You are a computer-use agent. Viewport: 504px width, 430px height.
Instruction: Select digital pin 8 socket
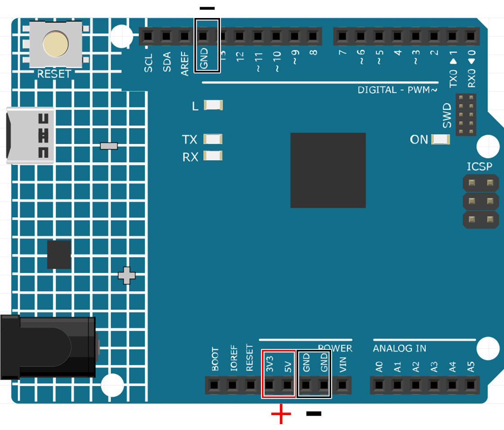[x=313, y=36]
